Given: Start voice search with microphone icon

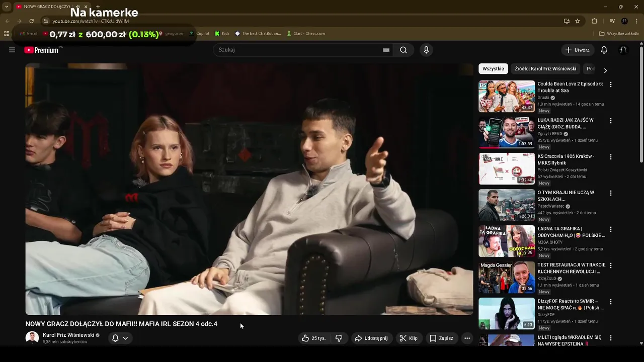Looking at the screenshot, I should (x=426, y=50).
